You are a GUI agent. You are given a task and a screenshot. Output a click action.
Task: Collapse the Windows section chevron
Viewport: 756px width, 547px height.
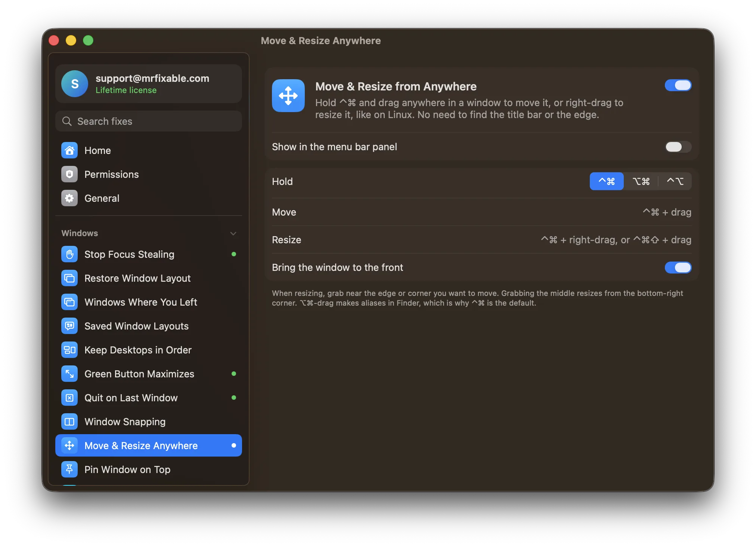[233, 234]
